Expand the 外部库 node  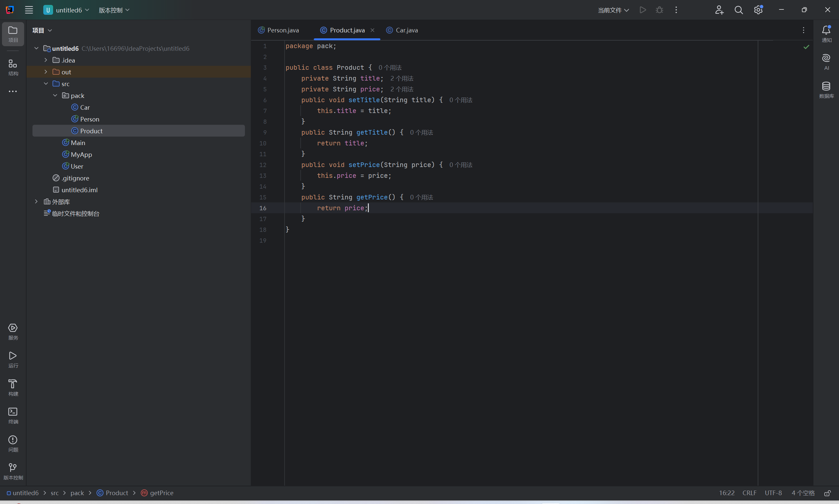click(36, 201)
